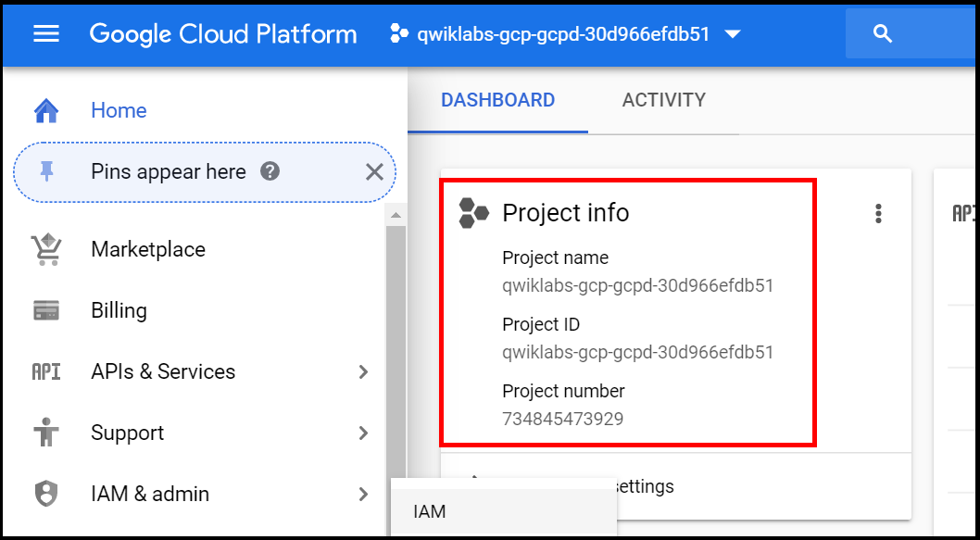Open Support from the sidebar
This screenshot has width=980, height=540.
(x=128, y=433)
